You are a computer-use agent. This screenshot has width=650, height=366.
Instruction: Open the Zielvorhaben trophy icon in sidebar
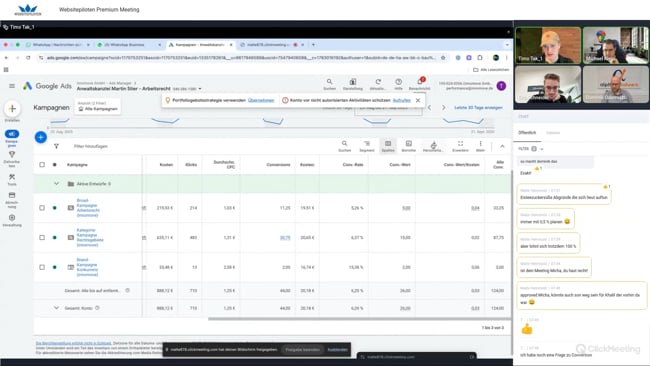click(12, 154)
